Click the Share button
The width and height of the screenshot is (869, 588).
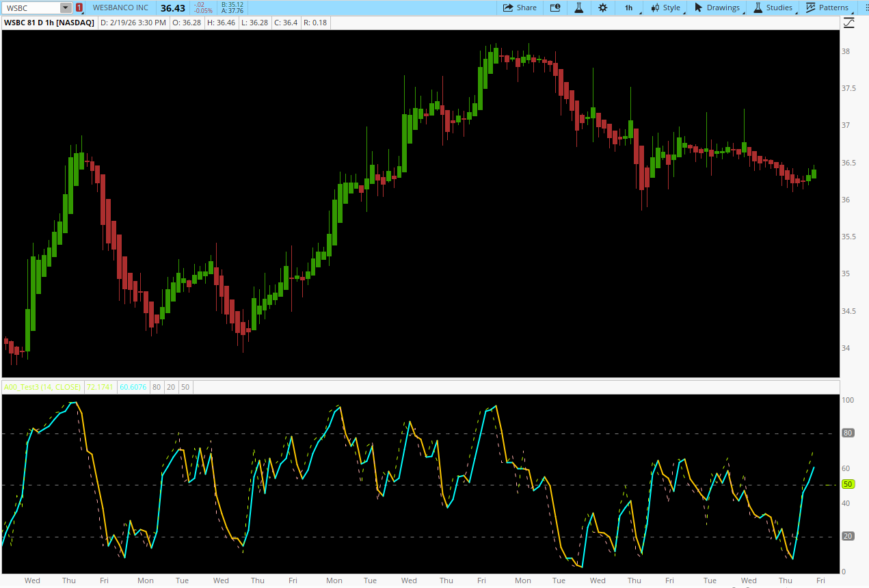[x=520, y=8]
